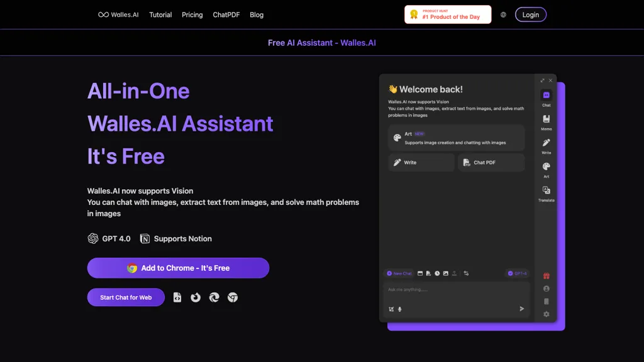The height and width of the screenshot is (362, 644).
Task: Expand the assistant panel to fullscreen
Action: click(542, 80)
